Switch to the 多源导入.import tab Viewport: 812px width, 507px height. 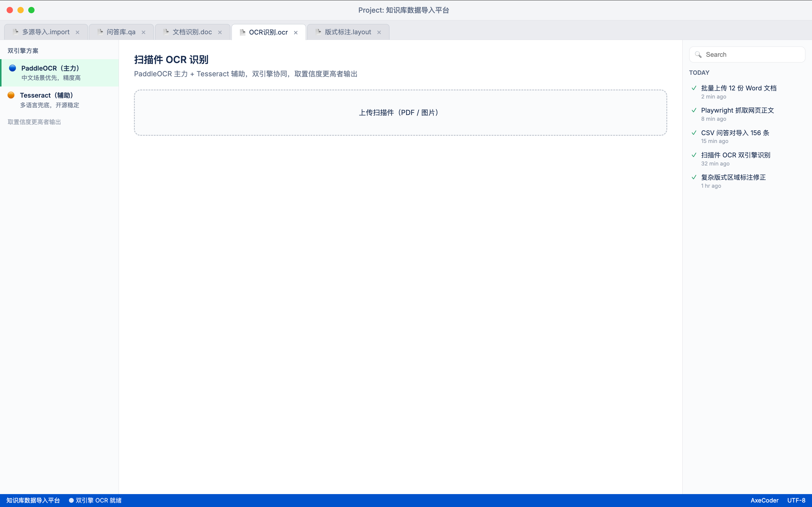(x=46, y=32)
